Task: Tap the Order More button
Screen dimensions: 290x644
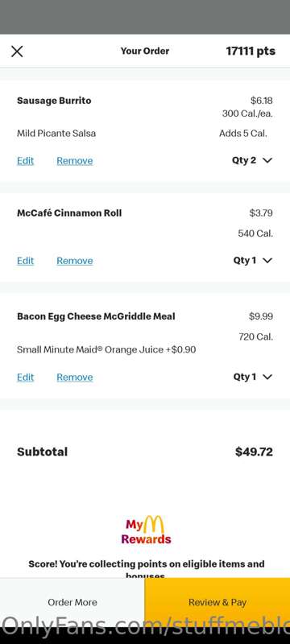Action: pyautogui.click(x=72, y=602)
